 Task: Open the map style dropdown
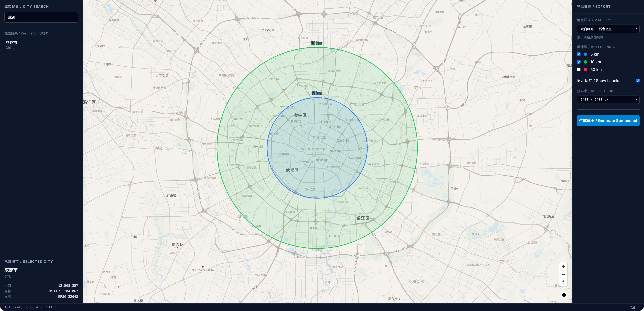coord(608,29)
